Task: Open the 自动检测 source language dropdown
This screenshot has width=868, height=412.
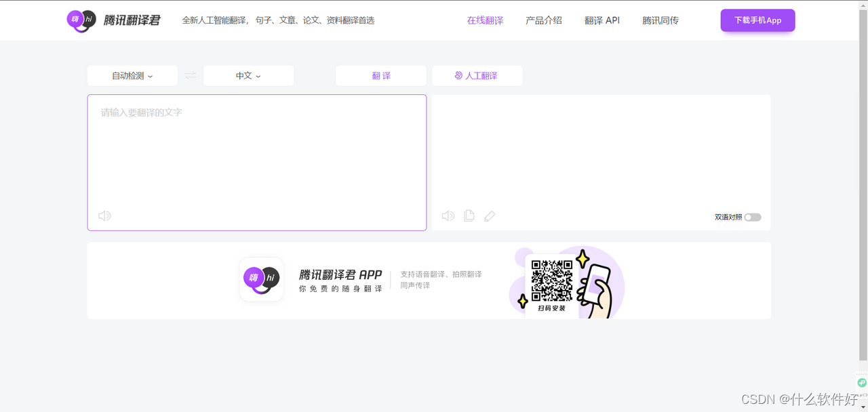Action: (x=132, y=76)
